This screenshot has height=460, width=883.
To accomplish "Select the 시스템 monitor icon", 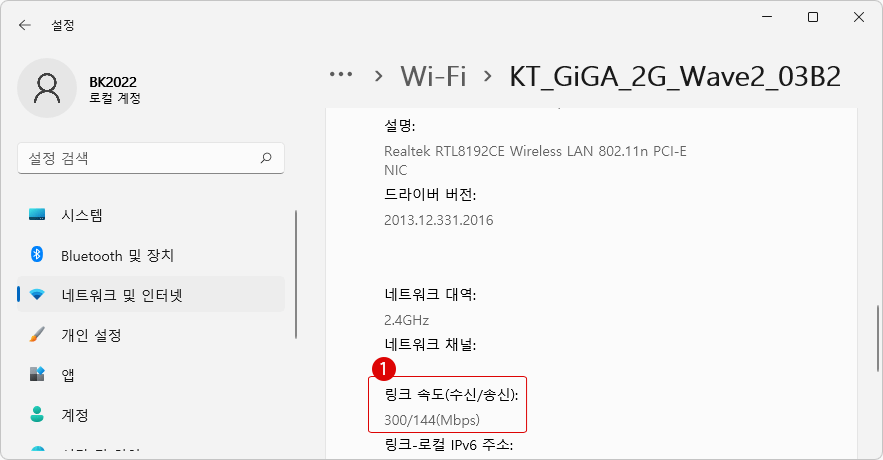I will (x=37, y=215).
